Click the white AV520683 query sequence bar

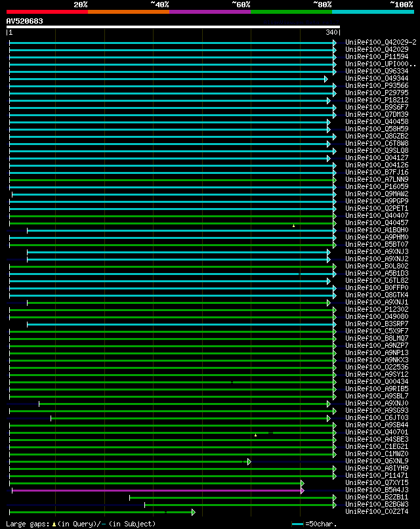tap(173, 27)
